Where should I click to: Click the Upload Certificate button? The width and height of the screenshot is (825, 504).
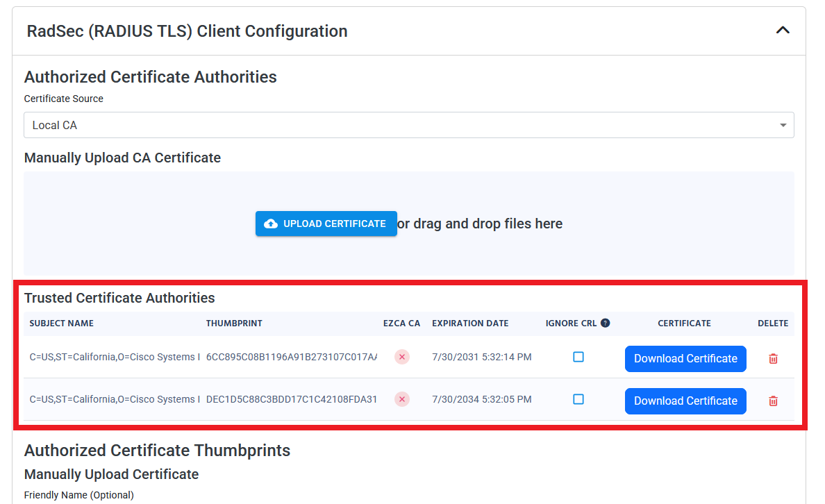point(326,224)
